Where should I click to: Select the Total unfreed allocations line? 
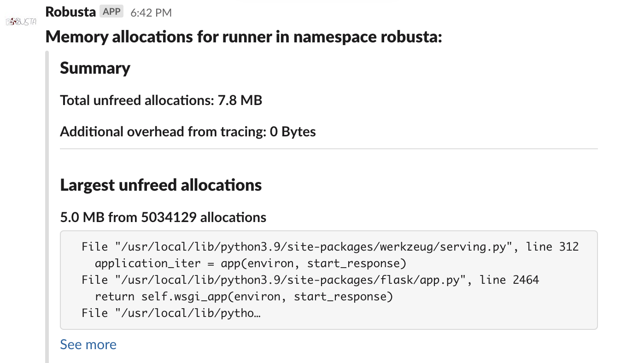[x=161, y=100]
